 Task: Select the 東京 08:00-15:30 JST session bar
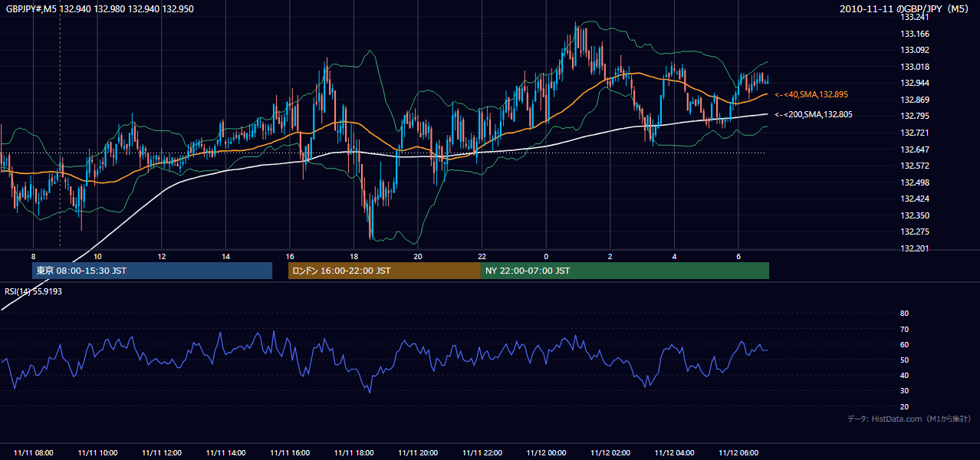coord(152,271)
